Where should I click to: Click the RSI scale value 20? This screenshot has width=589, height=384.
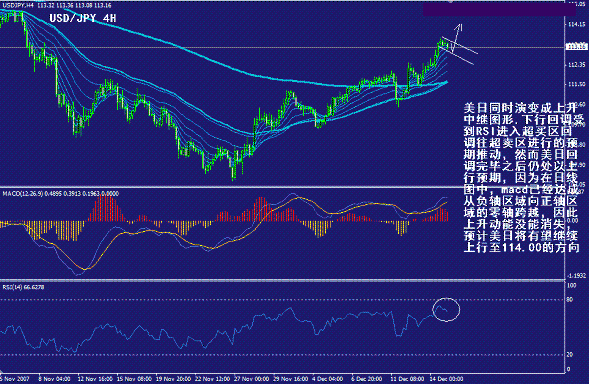(x=570, y=354)
